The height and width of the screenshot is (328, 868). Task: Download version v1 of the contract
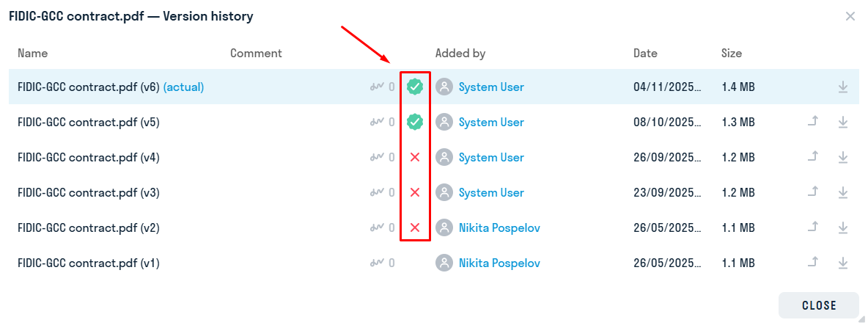842,263
